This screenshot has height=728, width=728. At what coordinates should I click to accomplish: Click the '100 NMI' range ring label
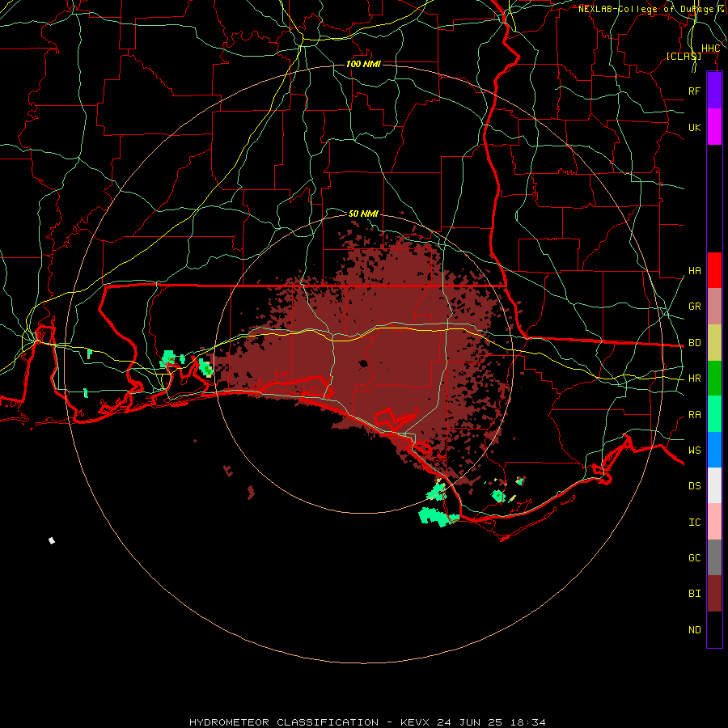point(363,64)
